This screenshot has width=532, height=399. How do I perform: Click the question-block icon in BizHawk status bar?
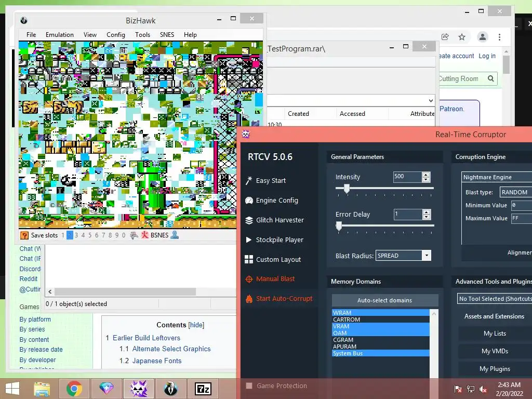click(x=24, y=235)
